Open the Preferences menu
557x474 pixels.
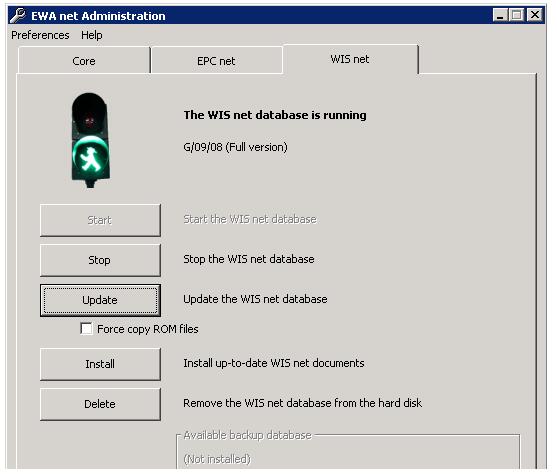coord(40,35)
